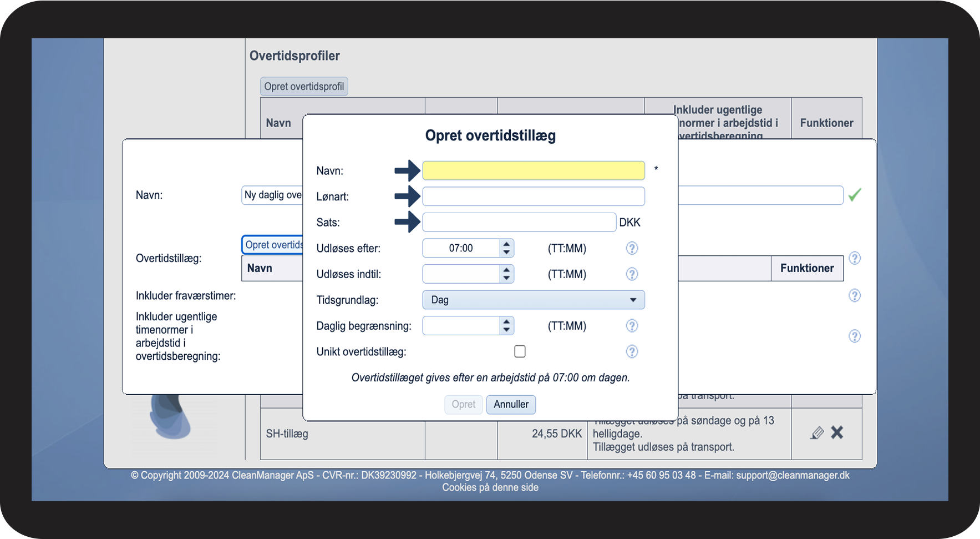Click the Opret overtidsprofil button
This screenshot has width=980, height=539.
coord(304,87)
